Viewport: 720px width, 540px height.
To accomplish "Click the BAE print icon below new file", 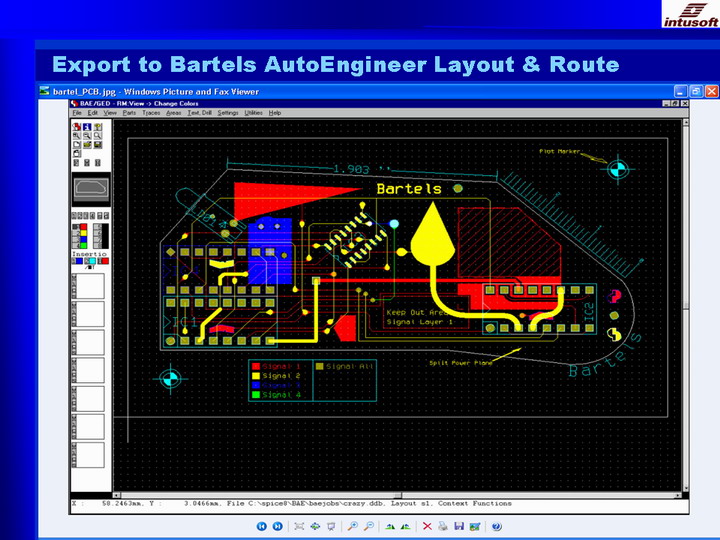I will pyautogui.click(x=77, y=153).
